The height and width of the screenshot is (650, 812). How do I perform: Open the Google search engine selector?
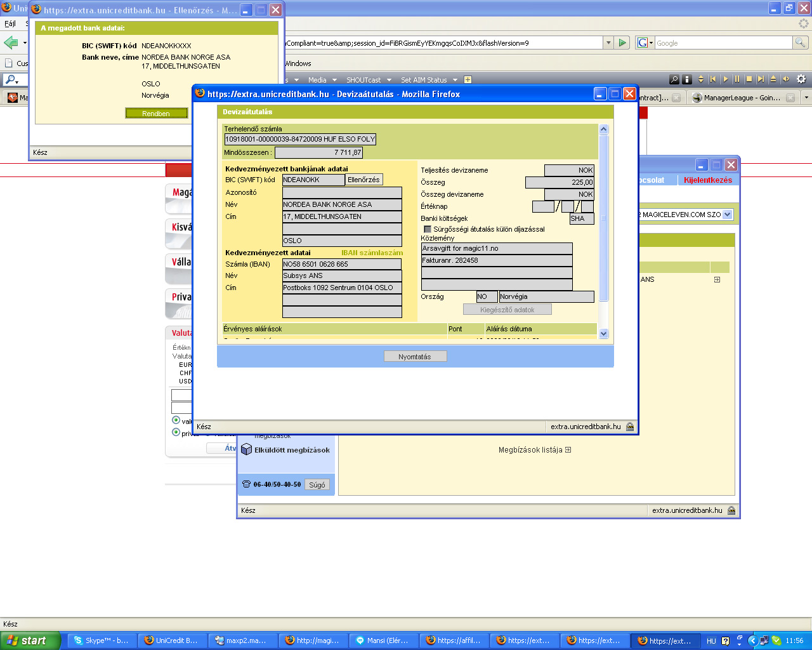(x=645, y=43)
